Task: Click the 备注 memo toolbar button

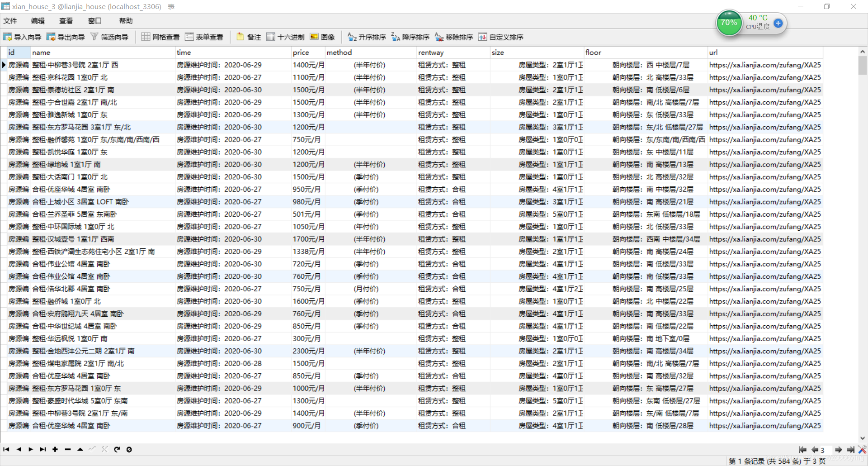Action: pos(249,37)
